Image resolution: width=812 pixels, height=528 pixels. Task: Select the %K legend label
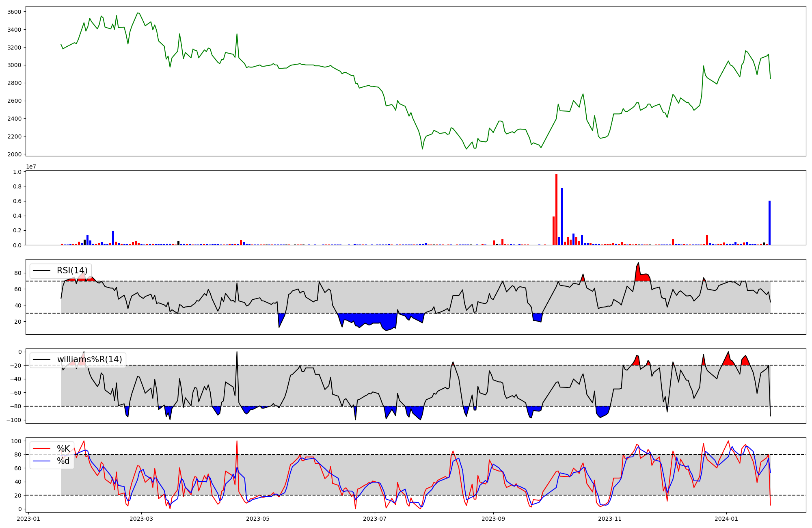coord(63,449)
